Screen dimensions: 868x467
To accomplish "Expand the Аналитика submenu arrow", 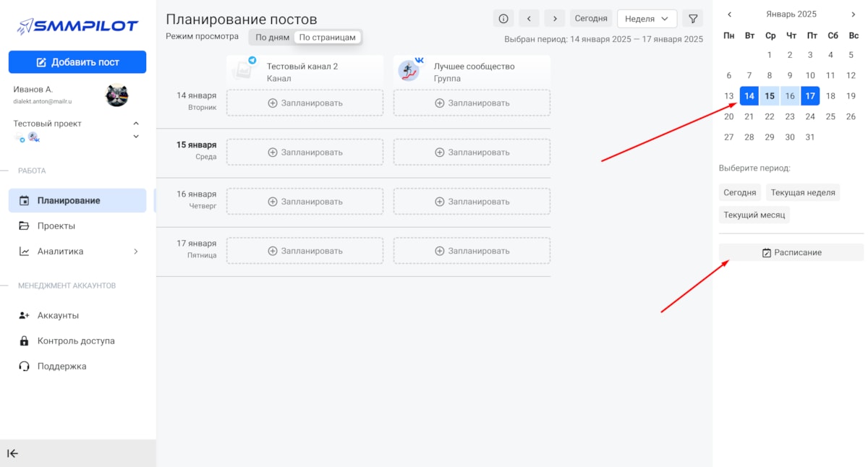I will click(x=136, y=252).
